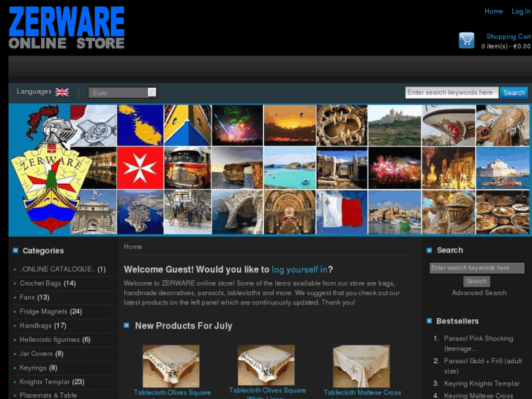Image resolution: width=532 pixels, height=399 pixels.
Task: Click the Tablecloth Maltese Cross thumbnail
Action: pyautogui.click(x=361, y=366)
